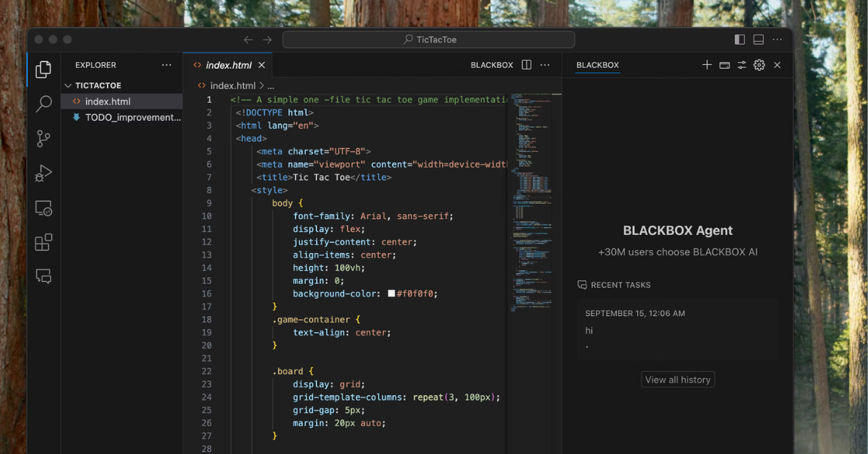
Task: Click View all history button
Action: click(x=678, y=380)
